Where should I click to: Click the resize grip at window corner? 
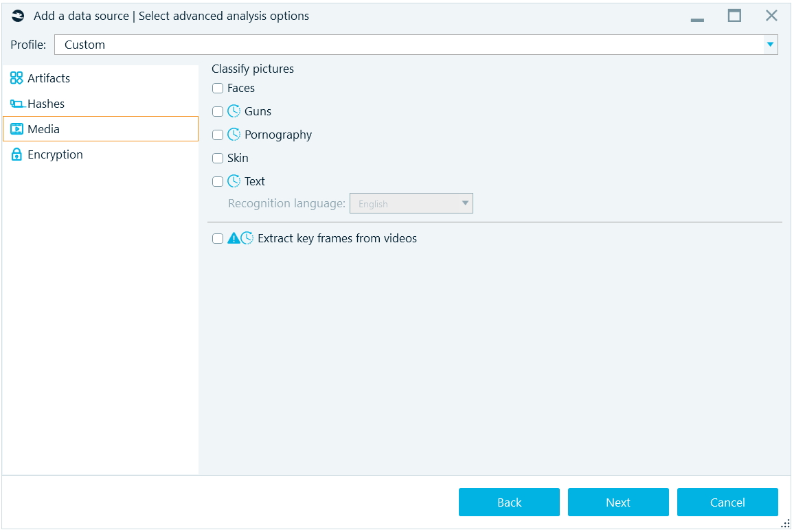coord(785,524)
